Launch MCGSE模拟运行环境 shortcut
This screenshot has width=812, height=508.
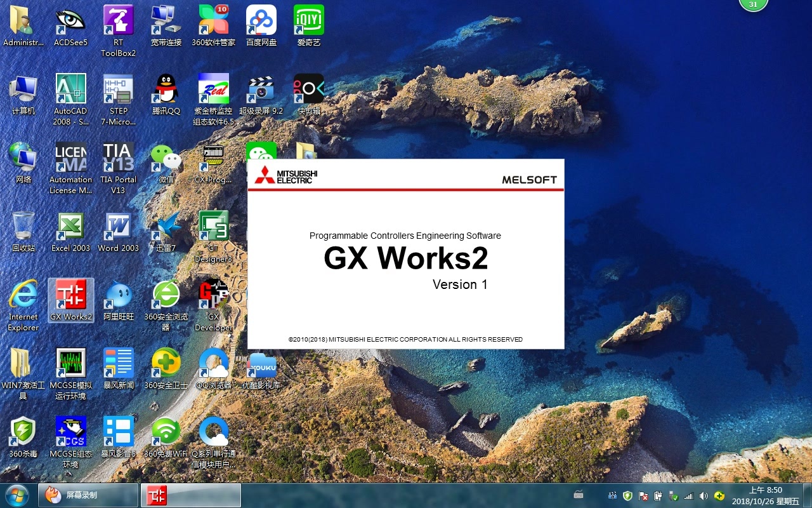pos(71,373)
